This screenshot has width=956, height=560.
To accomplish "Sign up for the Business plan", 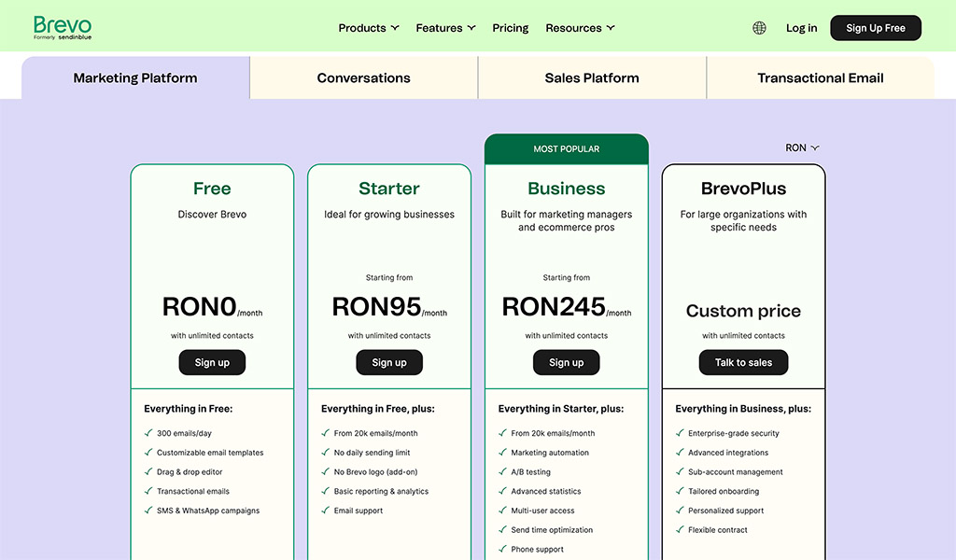I will coord(567,362).
